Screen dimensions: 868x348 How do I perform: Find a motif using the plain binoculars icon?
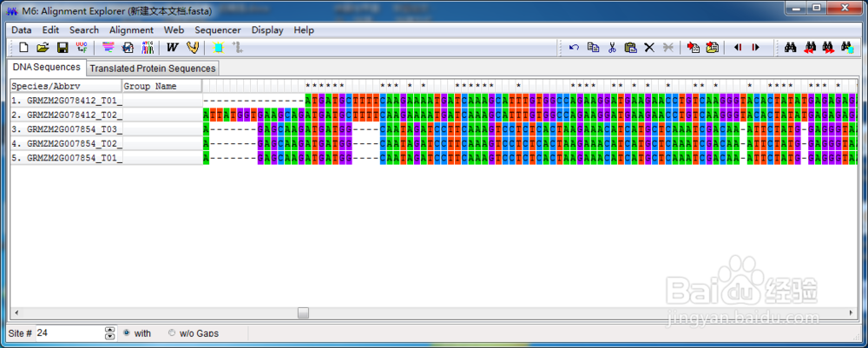click(x=791, y=48)
